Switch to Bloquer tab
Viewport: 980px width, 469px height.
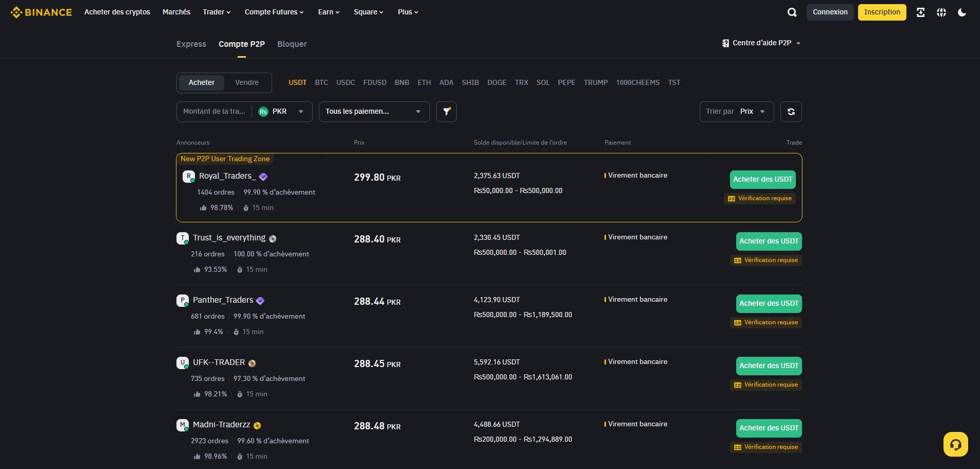coord(292,44)
